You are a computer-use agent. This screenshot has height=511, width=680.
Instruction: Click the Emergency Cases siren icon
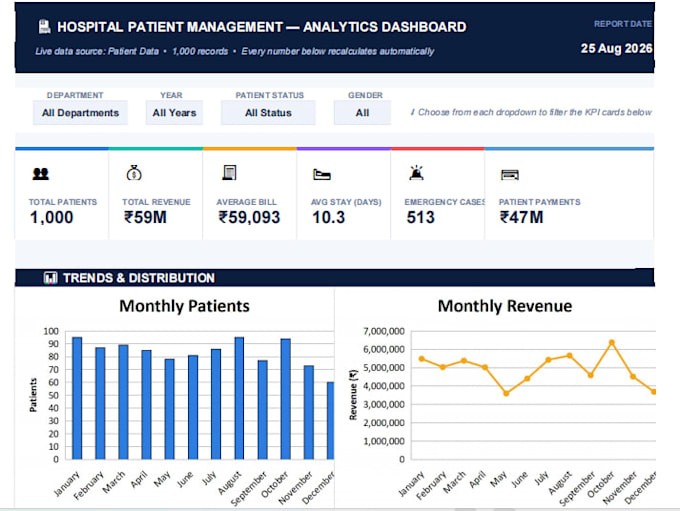click(x=416, y=173)
